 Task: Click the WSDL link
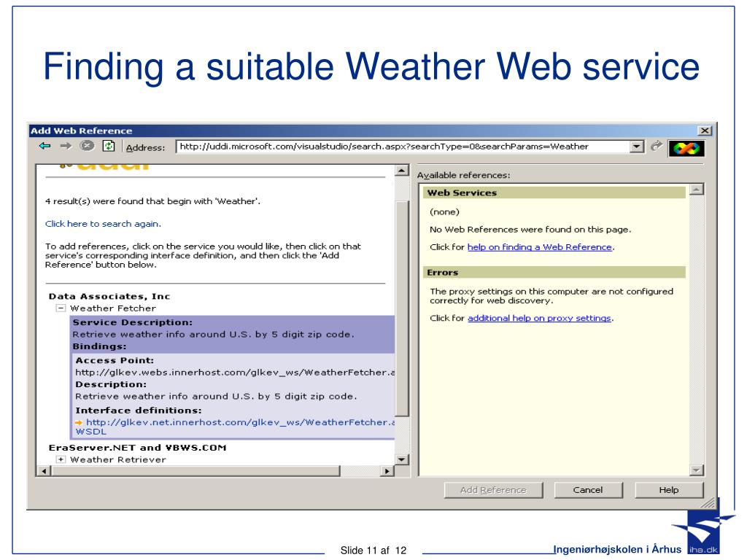(91, 432)
